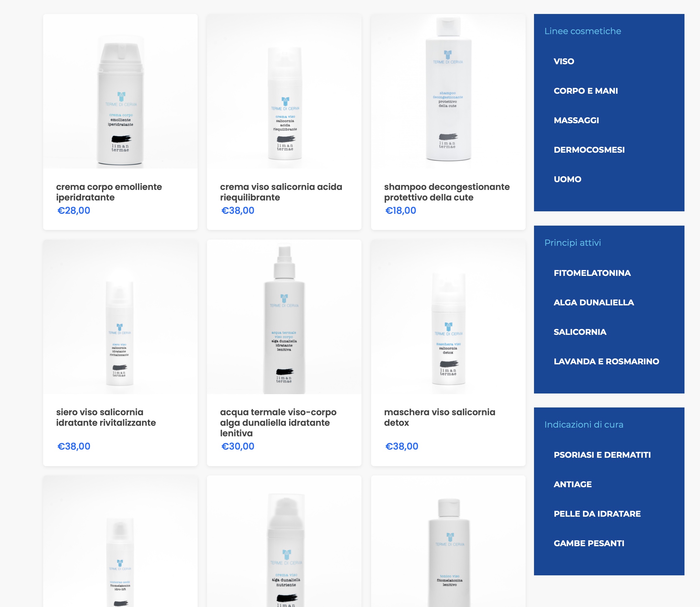Open the GAMBE PESANTI indication
The width and height of the screenshot is (700, 607).
click(x=589, y=543)
